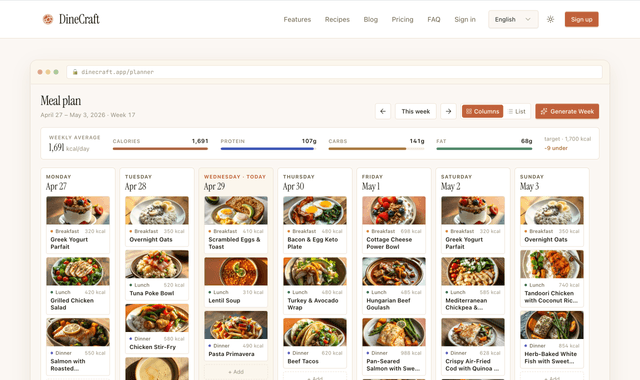Viewport: 640px width, 380px height.
Task: Click the This week button
Action: (416, 111)
